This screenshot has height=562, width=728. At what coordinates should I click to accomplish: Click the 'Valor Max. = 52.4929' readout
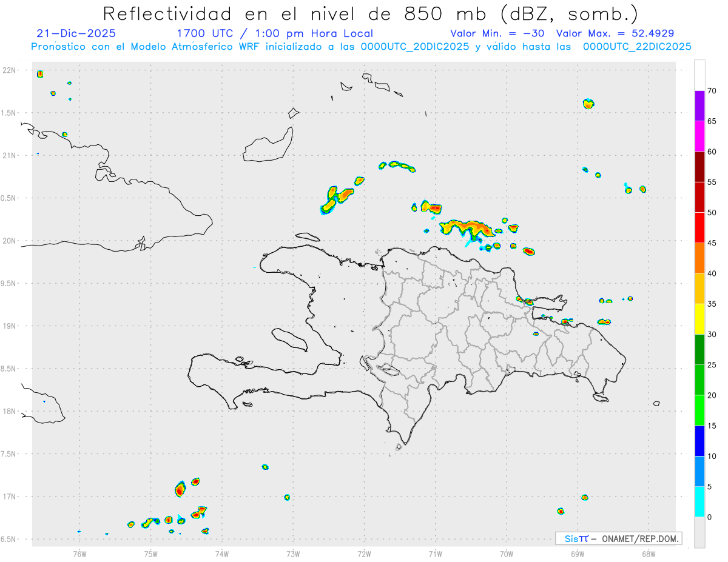[615, 33]
